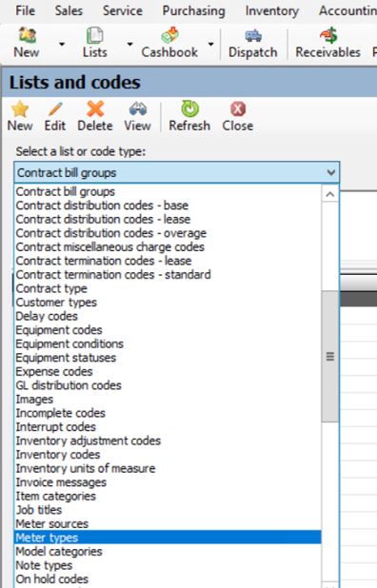The image size is (377, 588).
Task: Select Customer types in the list
Action: point(168,303)
